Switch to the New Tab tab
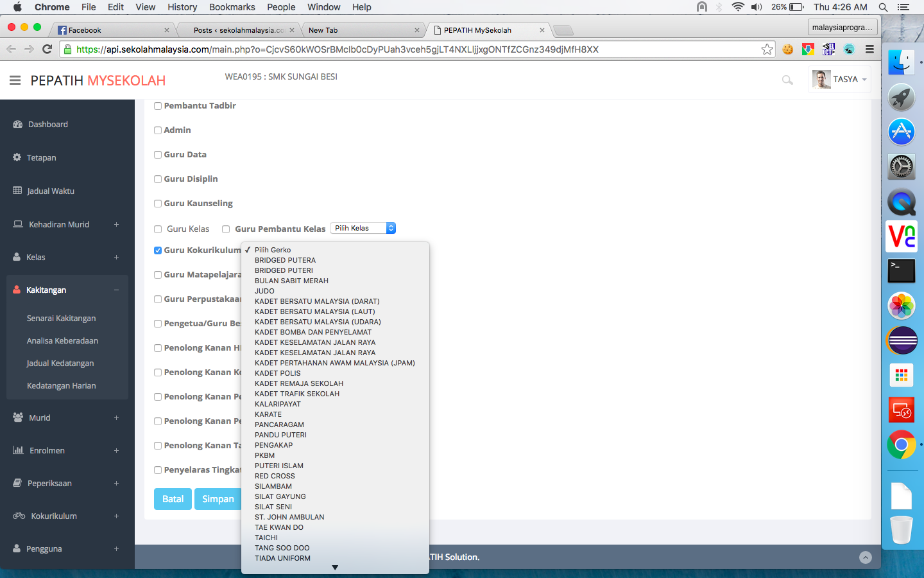 (x=363, y=30)
